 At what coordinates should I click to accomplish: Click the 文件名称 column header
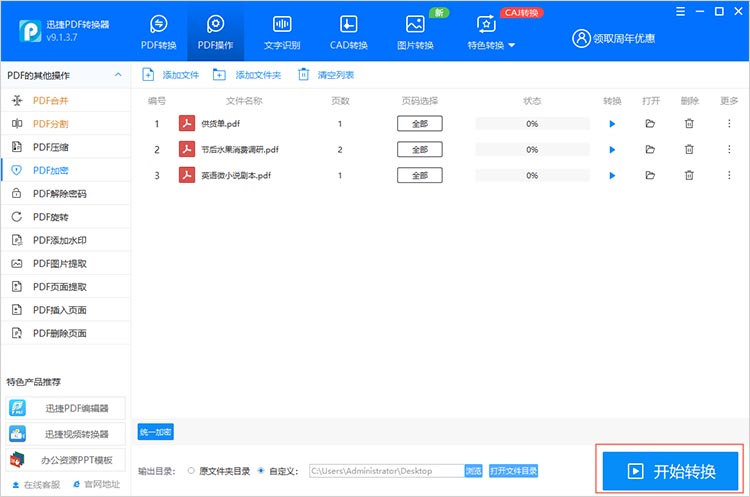pyautogui.click(x=244, y=100)
